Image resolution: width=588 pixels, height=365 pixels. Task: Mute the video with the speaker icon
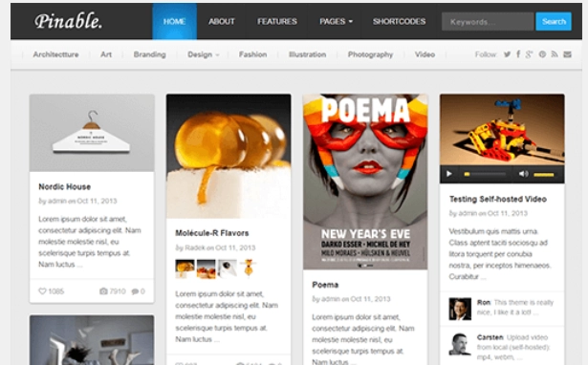pyautogui.click(x=524, y=174)
